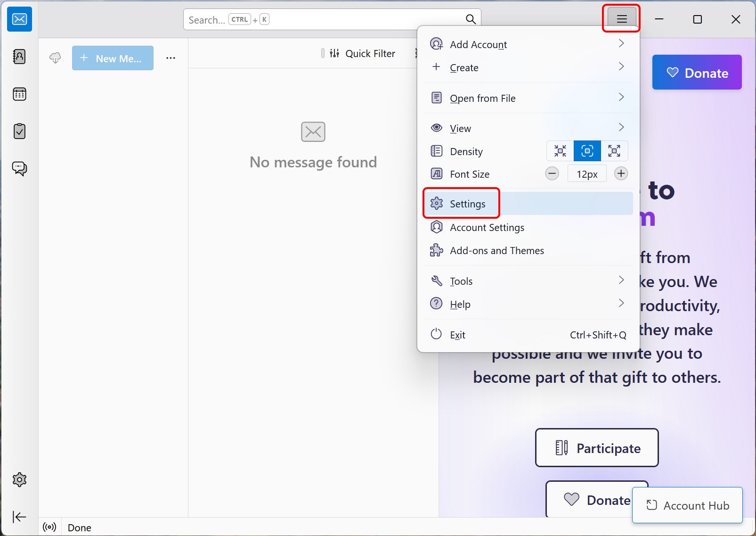Expand the Open from File submenu
756x536 pixels.
528,98
